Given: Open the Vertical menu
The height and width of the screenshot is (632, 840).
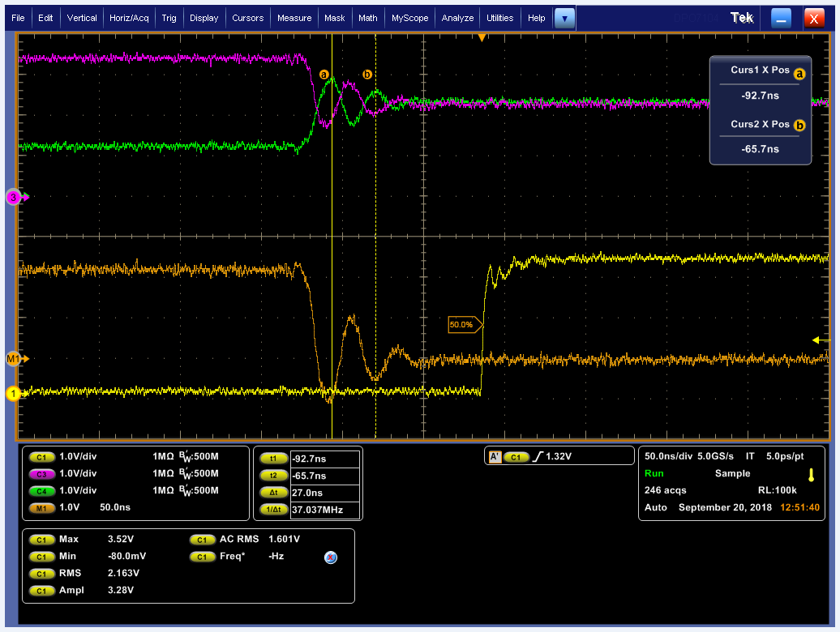Looking at the screenshot, I should coord(82,18).
